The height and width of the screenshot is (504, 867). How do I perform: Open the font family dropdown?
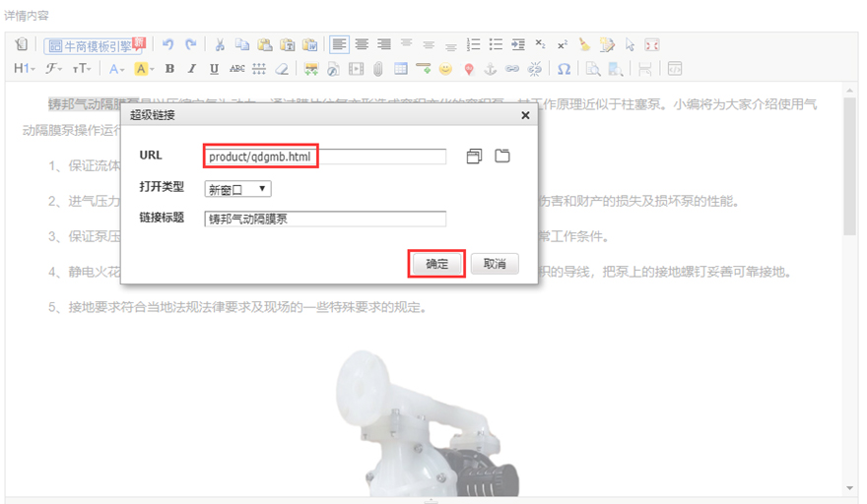53,69
